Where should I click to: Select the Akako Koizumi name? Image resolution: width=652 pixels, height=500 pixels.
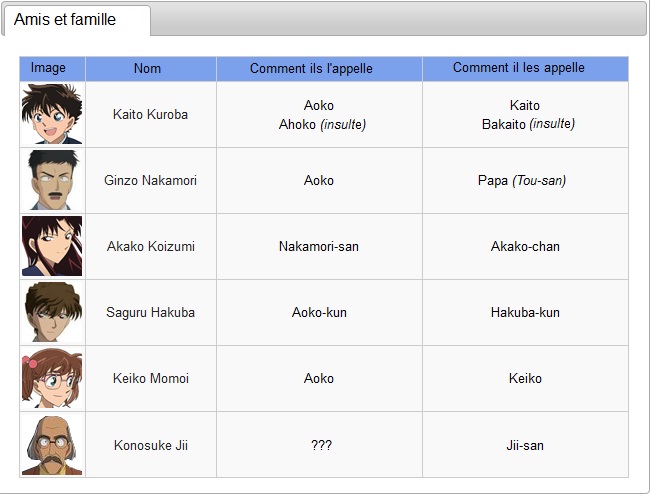click(x=150, y=246)
